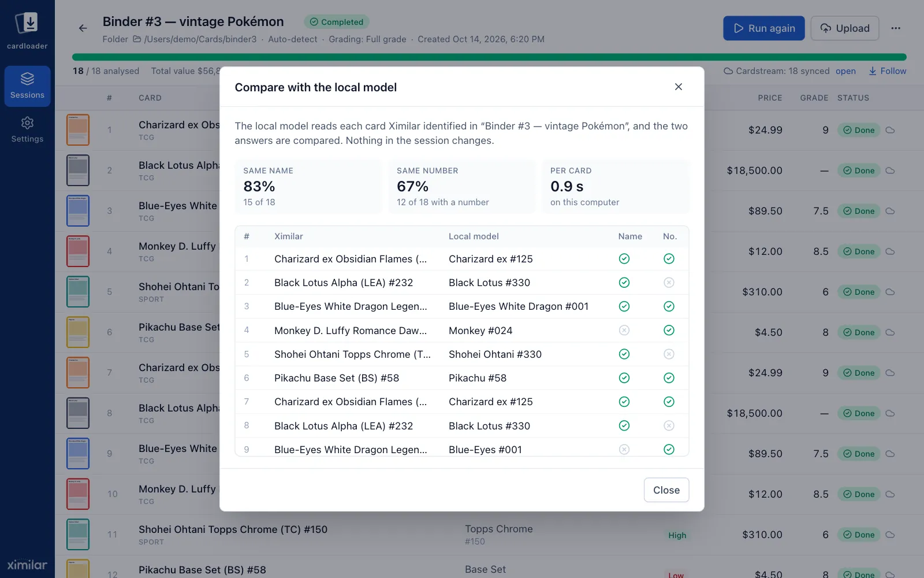
Task: Click the cloud sync icon for row 1 in session table
Action: (891, 130)
